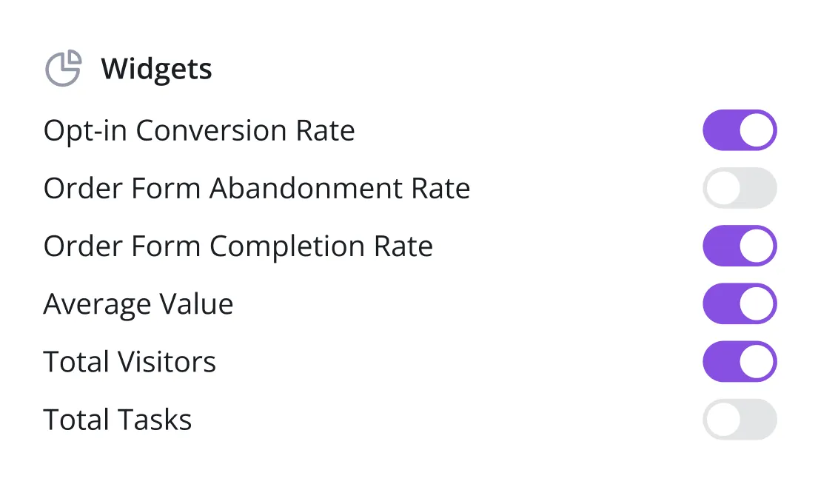Click the pie chart icon beside Widgets
The image size is (818, 504).
63,69
